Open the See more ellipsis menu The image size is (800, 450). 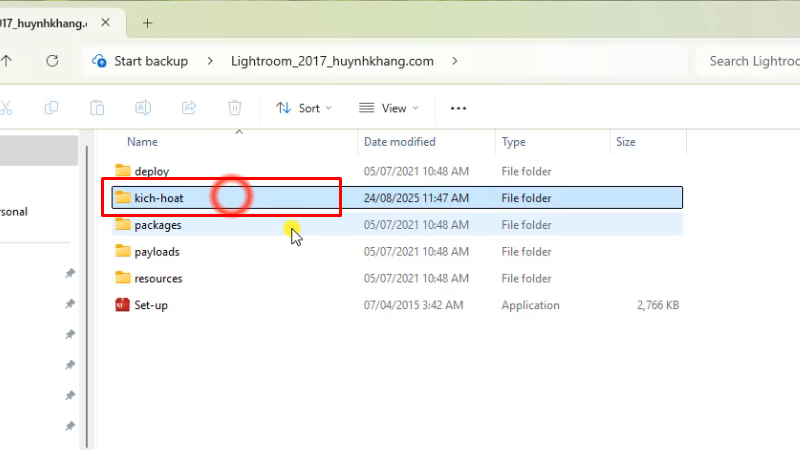point(458,108)
